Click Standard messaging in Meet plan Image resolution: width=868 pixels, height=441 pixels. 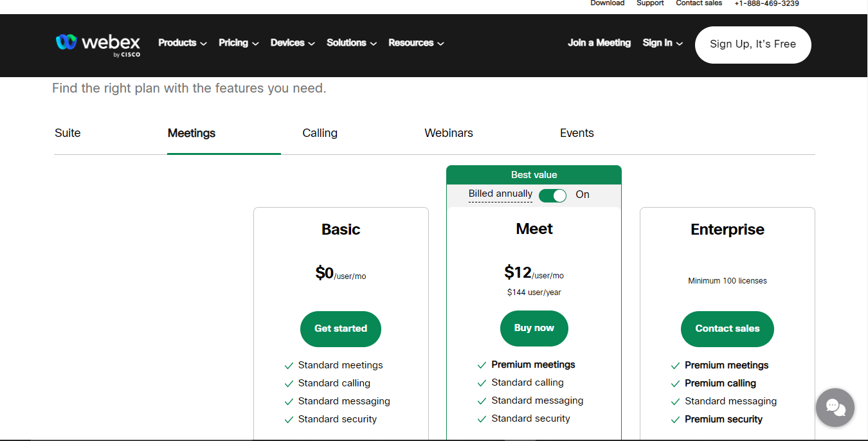coord(537,401)
